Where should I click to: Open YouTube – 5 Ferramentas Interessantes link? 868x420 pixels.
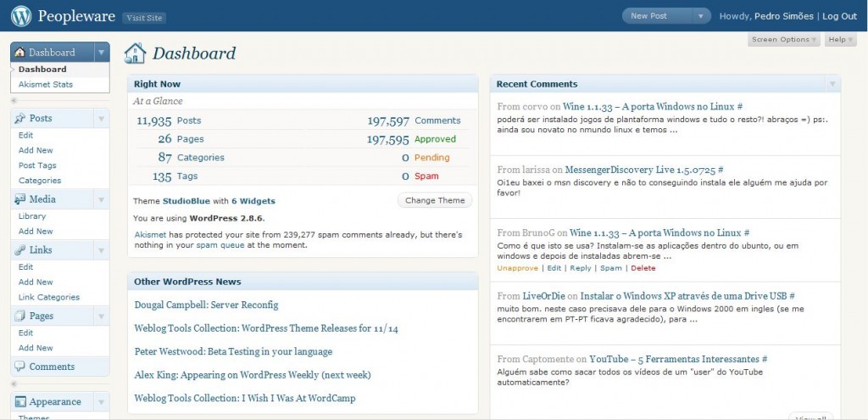(674, 359)
